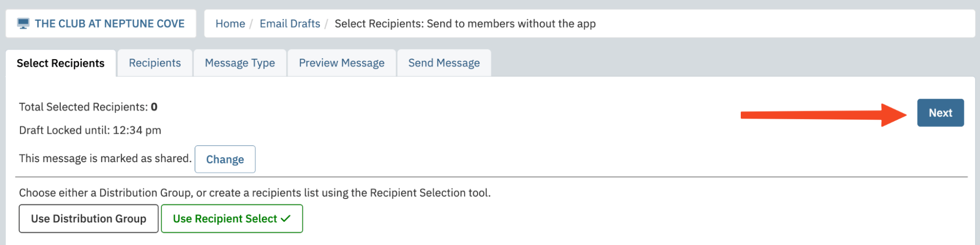Click the 'Choose either a Distribution Group' instruction text

[255, 193]
